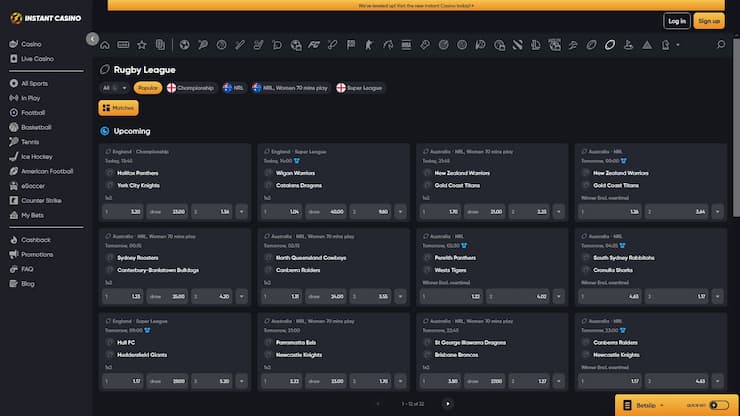Image resolution: width=740 pixels, height=416 pixels.
Task: Click the Sign up button
Action: click(709, 21)
